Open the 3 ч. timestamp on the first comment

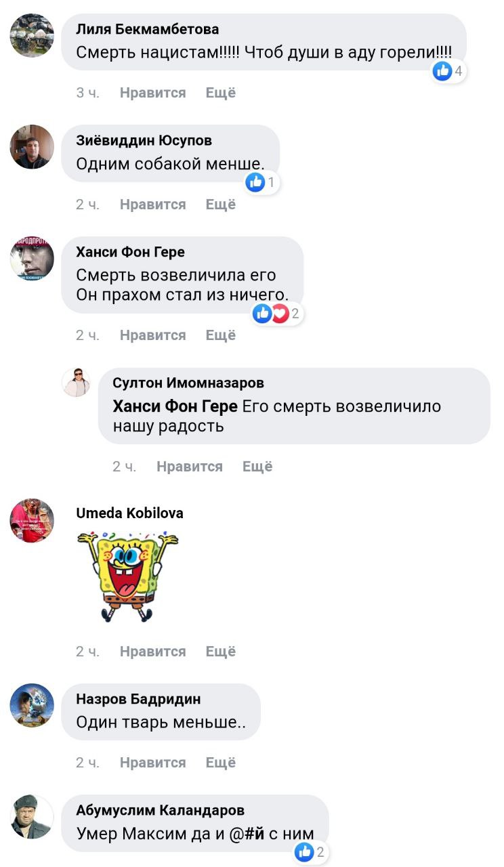[88, 93]
